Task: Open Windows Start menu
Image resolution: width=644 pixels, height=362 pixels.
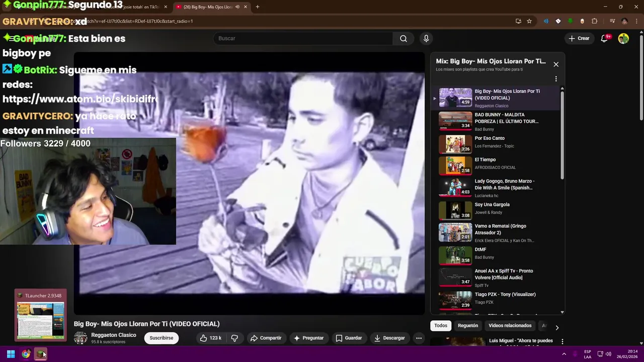Action: point(11,354)
